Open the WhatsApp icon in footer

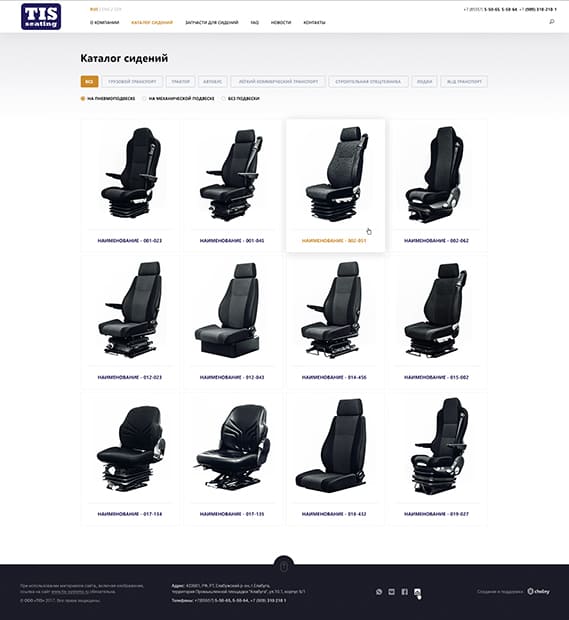click(x=379, y=592)
